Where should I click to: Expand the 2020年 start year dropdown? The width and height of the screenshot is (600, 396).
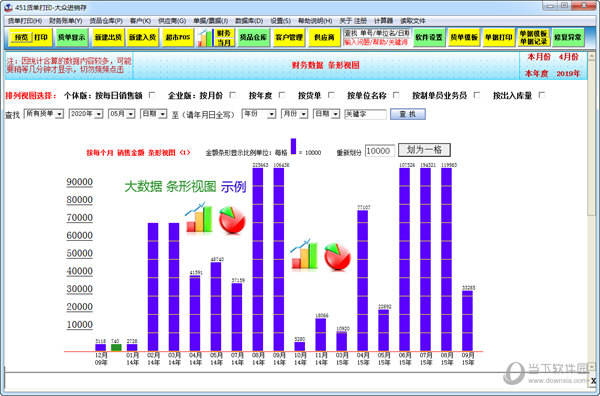pyautogui.click(x=86, y=114)
